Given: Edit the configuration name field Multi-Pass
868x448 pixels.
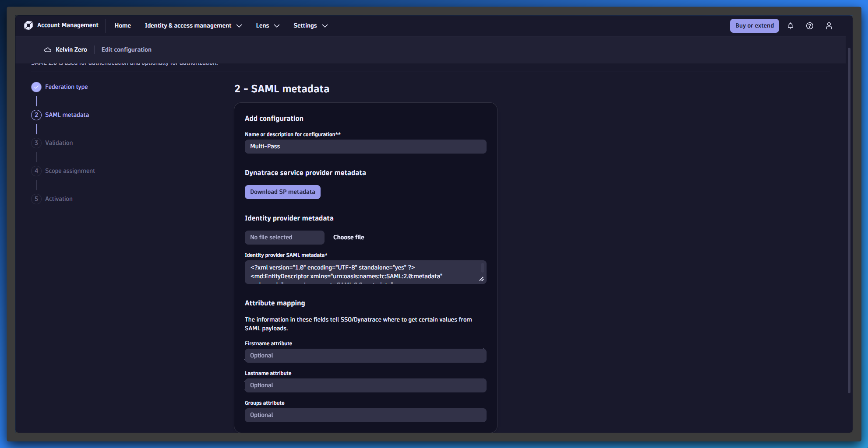Looking at the screenshot, I should (x=365, y=147).
